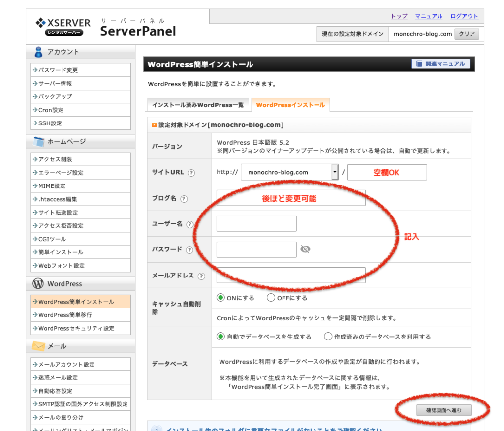Screen dimensions: 504x431
Task: Click the site URL path input field
Action: click(387, 172)
